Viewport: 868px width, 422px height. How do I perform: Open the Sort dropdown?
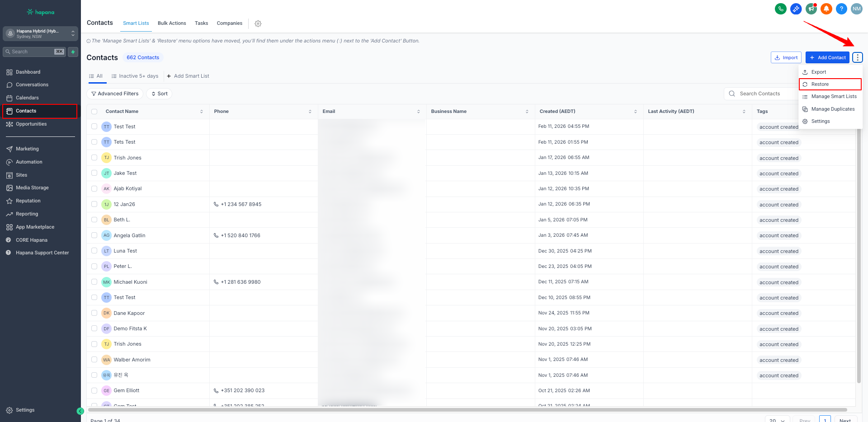pos(159,94)
